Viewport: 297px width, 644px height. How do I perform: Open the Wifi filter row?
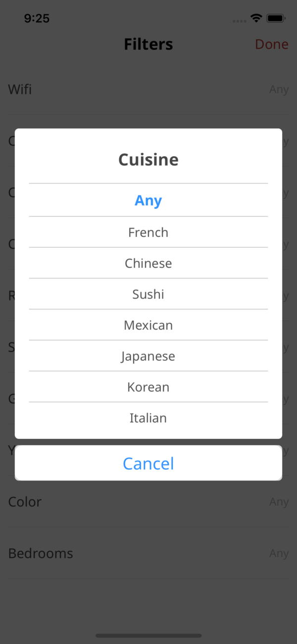point(20,89)
